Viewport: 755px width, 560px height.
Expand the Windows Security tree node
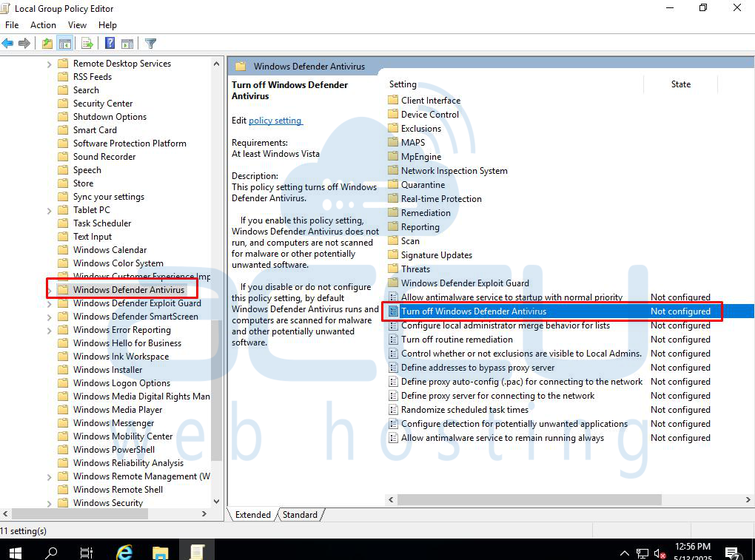click(49, 504)
